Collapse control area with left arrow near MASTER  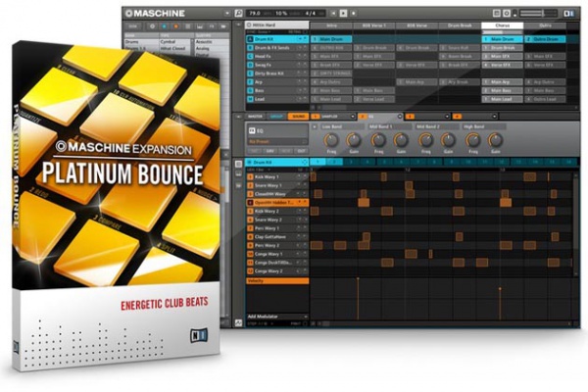click(x=238, y=117)
